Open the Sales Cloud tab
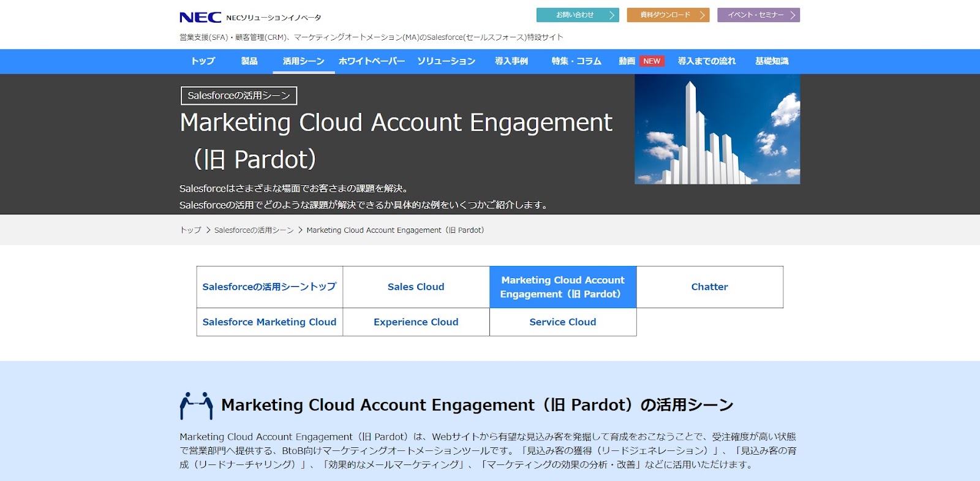This screenshot has height=481, width=980. [416, 287]
